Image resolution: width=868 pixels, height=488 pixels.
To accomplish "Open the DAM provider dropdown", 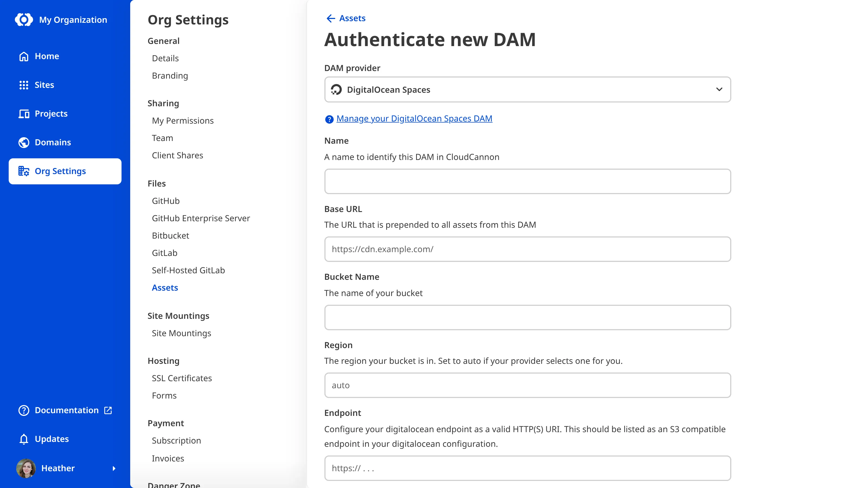I will point(527,89).
